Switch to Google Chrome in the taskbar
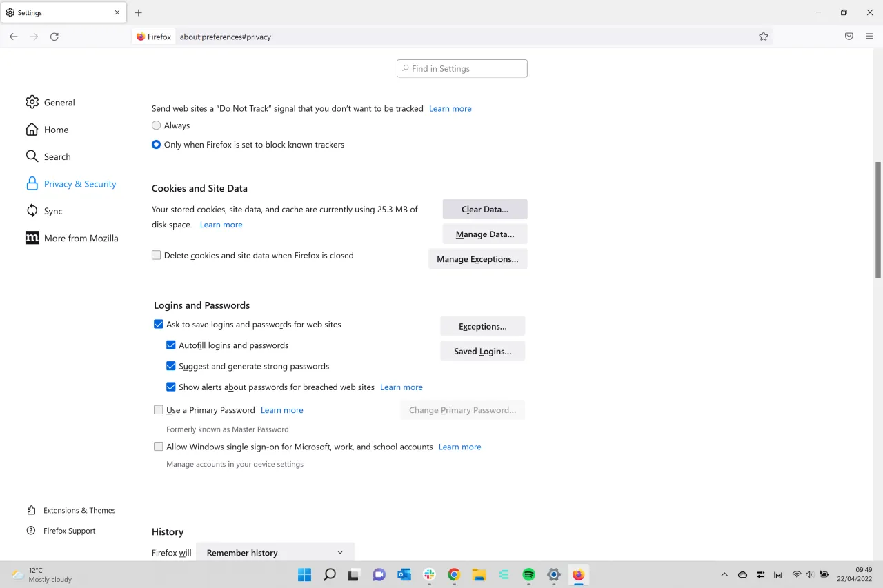883x588 pixels. pyautogui.click(x=453, y=574)
